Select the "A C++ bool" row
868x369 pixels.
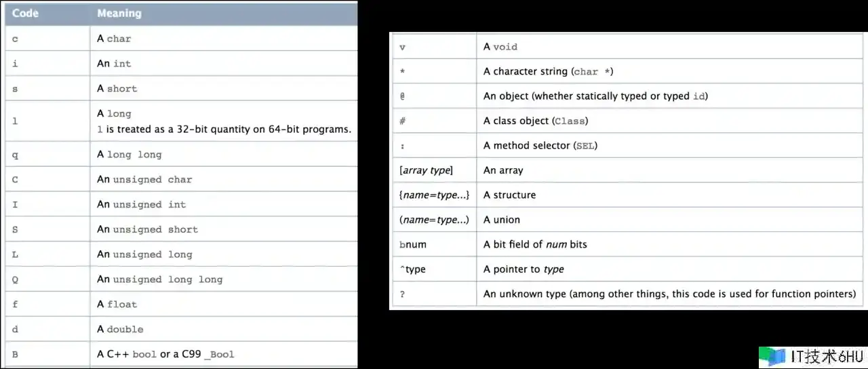coord(165,354)
